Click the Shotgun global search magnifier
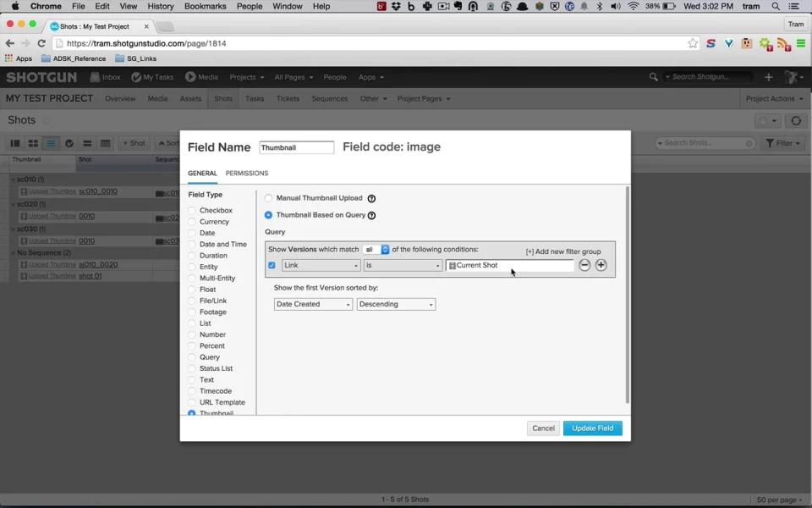The height and width of the screenshot is (508, 812). tap(654, 77)
